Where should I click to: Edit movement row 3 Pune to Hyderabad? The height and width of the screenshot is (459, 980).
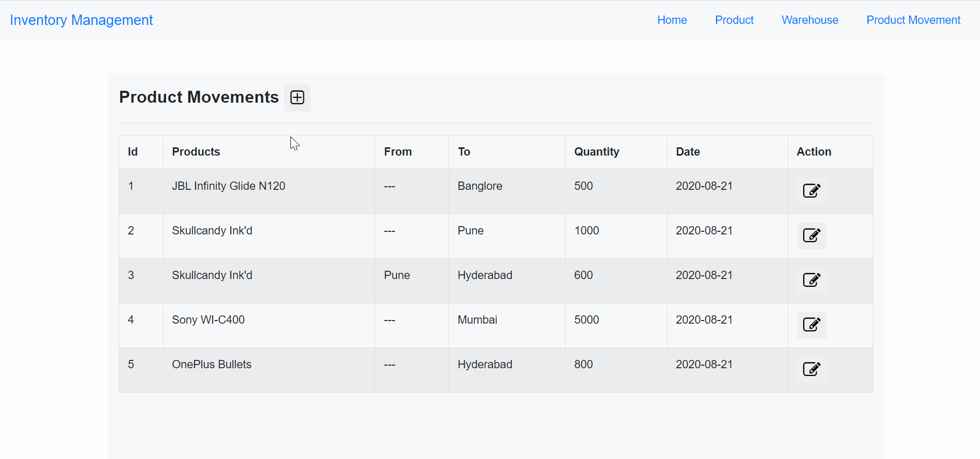[x=811, y=280]
